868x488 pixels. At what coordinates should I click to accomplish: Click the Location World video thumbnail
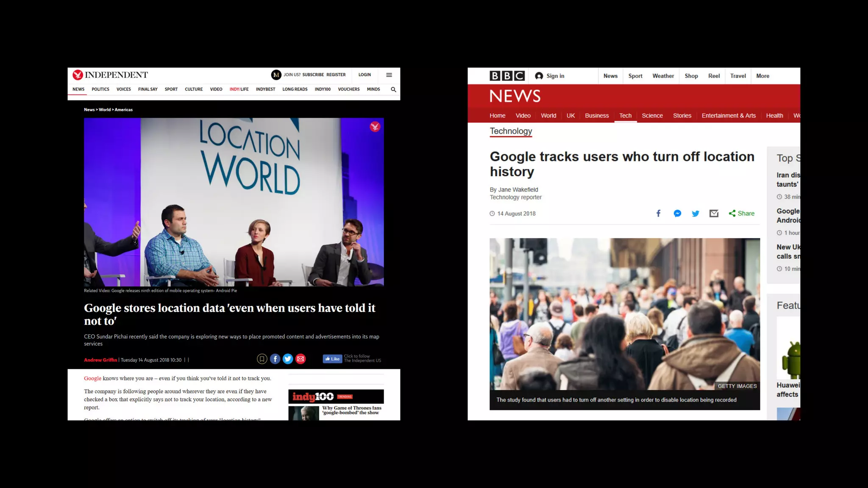[x=234, y=202]
